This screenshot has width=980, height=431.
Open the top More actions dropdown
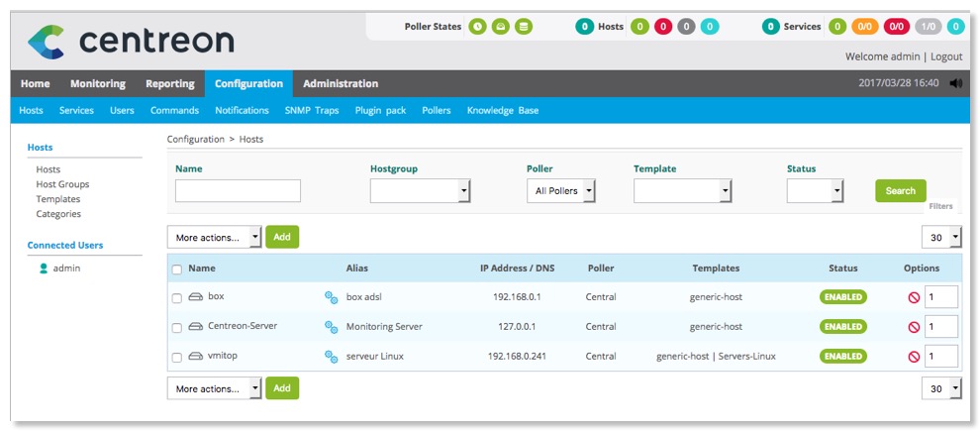point(214,238)
